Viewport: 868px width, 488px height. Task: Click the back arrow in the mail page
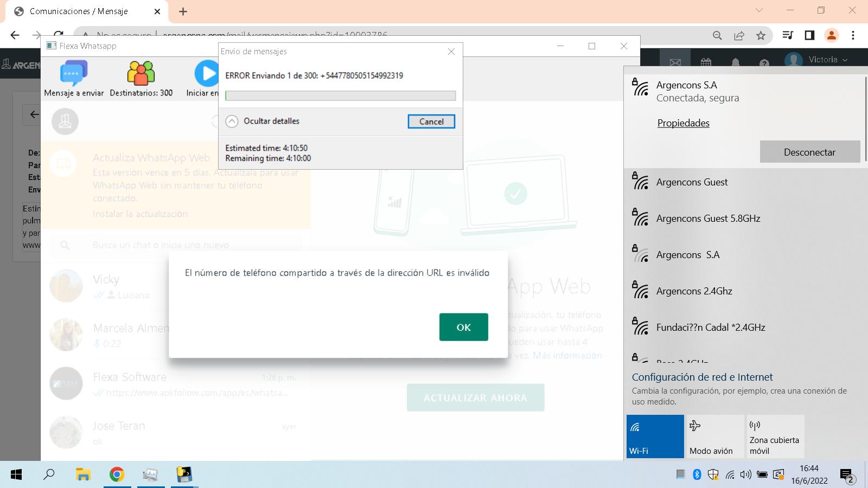[x=34, y=114]
